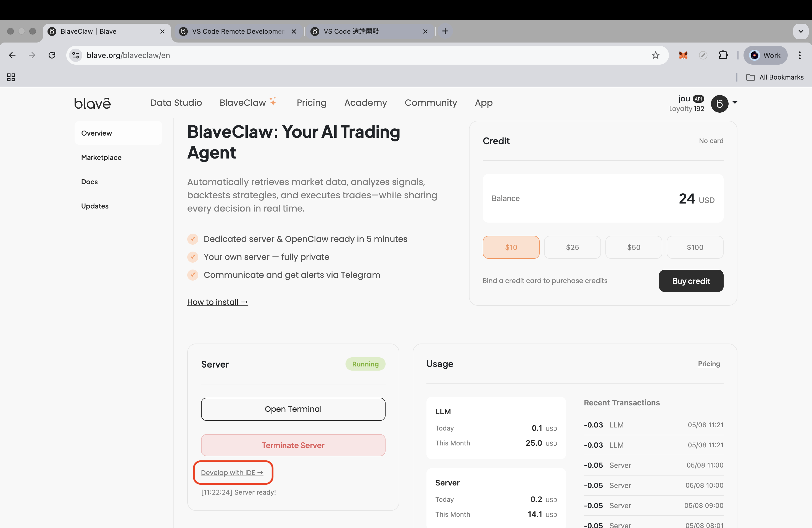The height and width of the screenshot is (528, 812).
Task: Click the Terminate Server button
Action: click(x=293, y=445)
